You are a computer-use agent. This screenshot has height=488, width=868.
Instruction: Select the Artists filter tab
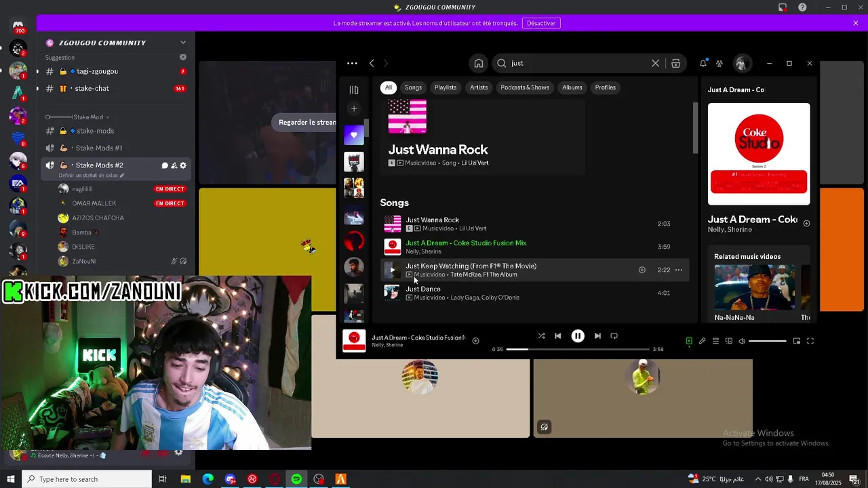click(x=479, y=87)
